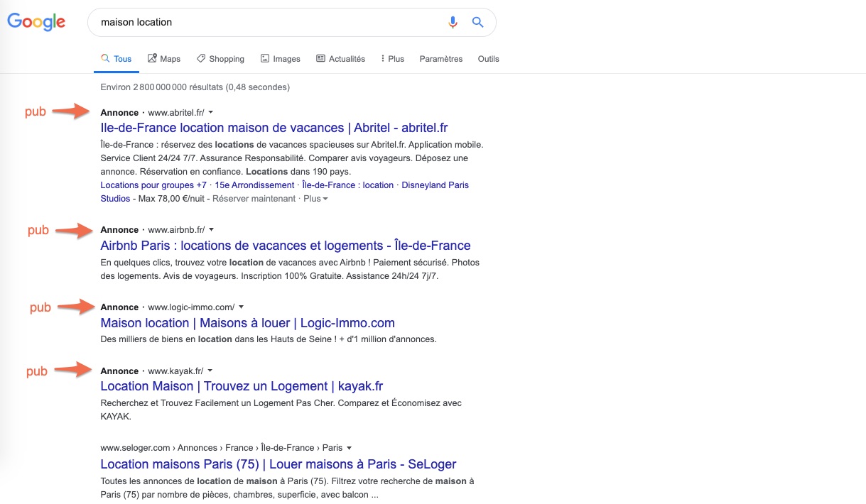Open Airbnb Paris locations de vacances ad

(286, 246)
